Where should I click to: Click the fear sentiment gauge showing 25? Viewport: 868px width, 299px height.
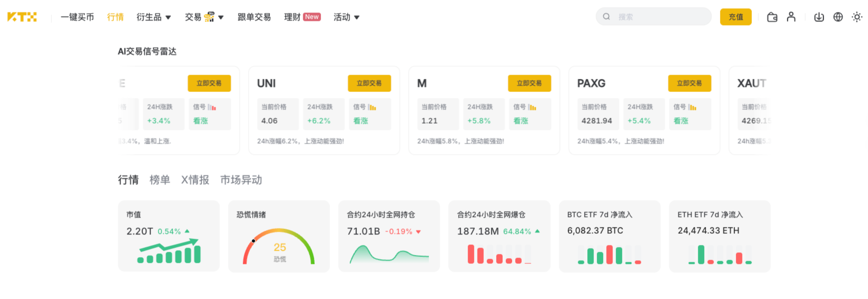(279, 247)
